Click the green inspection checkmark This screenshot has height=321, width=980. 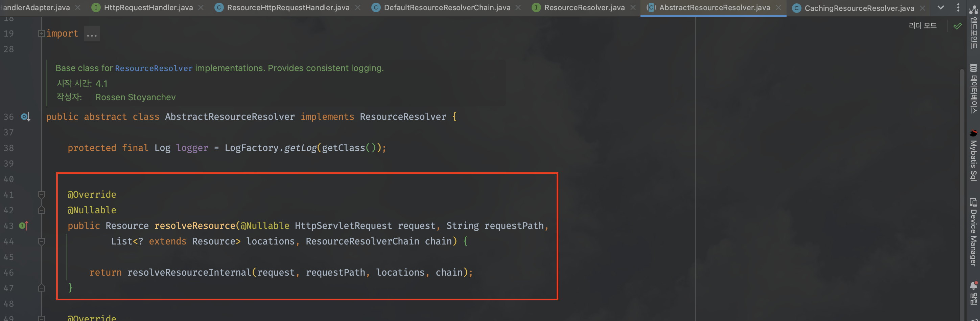tap(958, 26)
